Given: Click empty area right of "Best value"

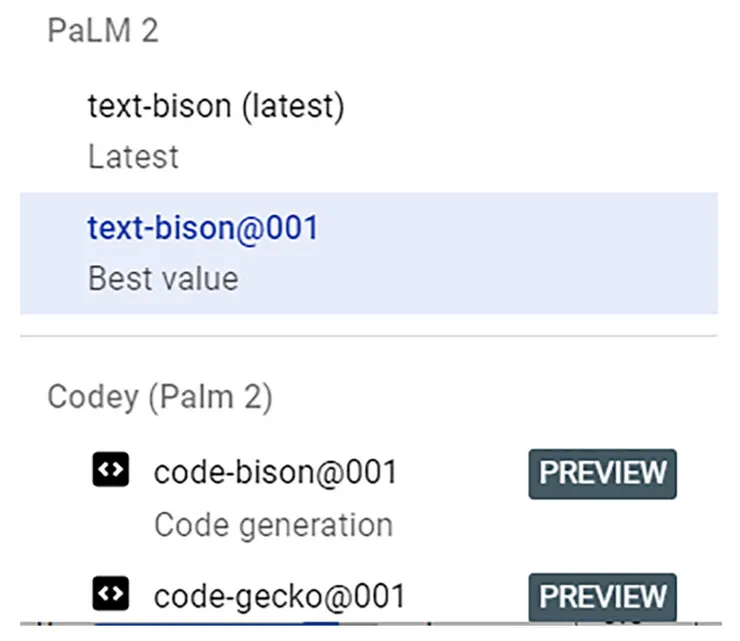Looking at the screenshot, I should (480, 278).
